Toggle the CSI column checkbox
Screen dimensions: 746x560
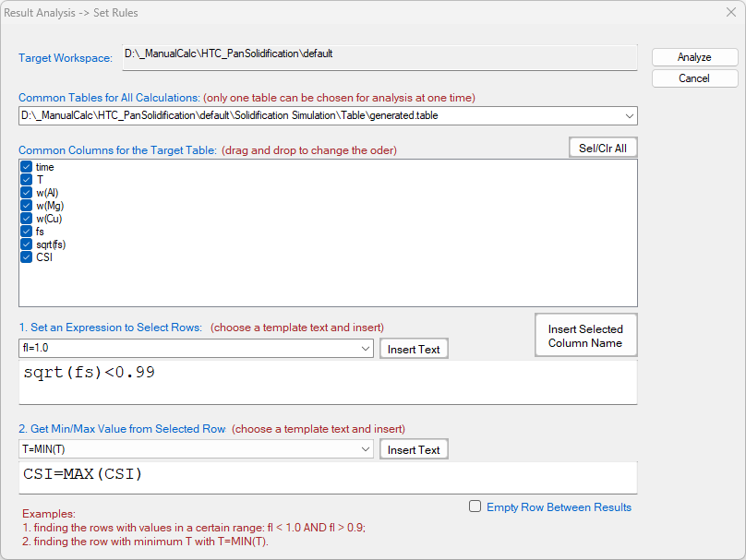point(27,257)
